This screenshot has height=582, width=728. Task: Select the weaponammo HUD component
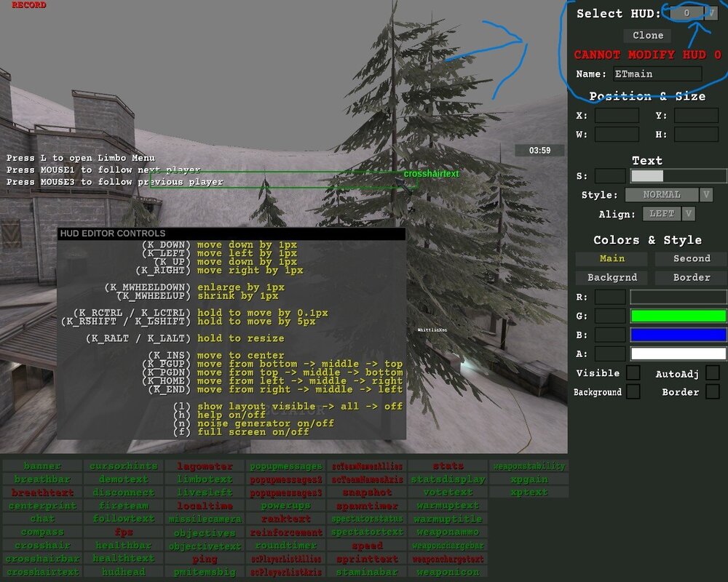[448, 532]
